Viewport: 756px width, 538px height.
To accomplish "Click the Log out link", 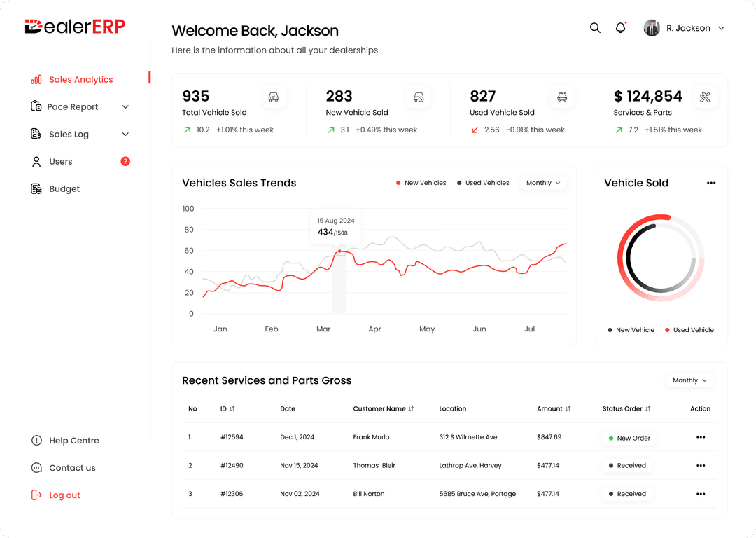I will 64,495.
